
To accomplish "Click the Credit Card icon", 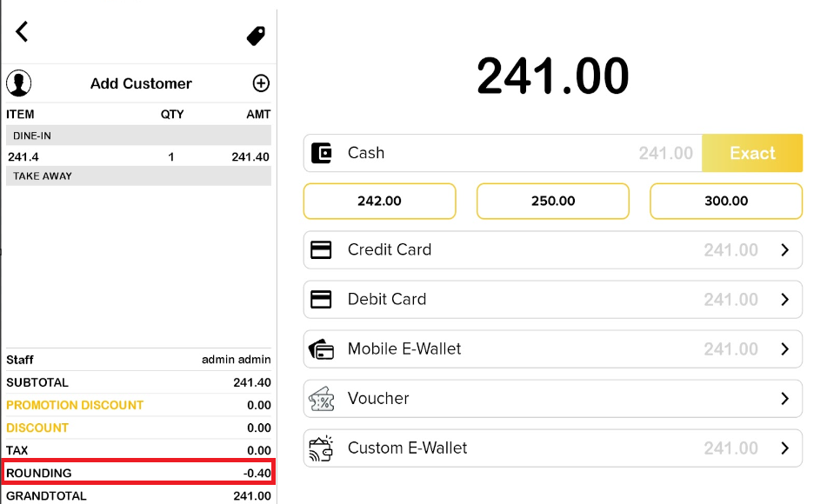I will 321,250.
